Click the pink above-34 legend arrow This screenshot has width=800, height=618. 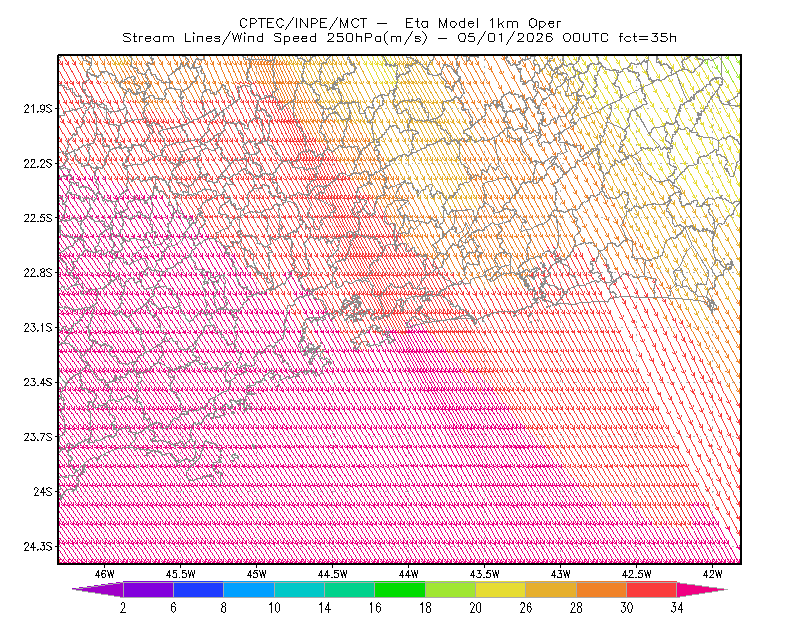coord(702,589)
